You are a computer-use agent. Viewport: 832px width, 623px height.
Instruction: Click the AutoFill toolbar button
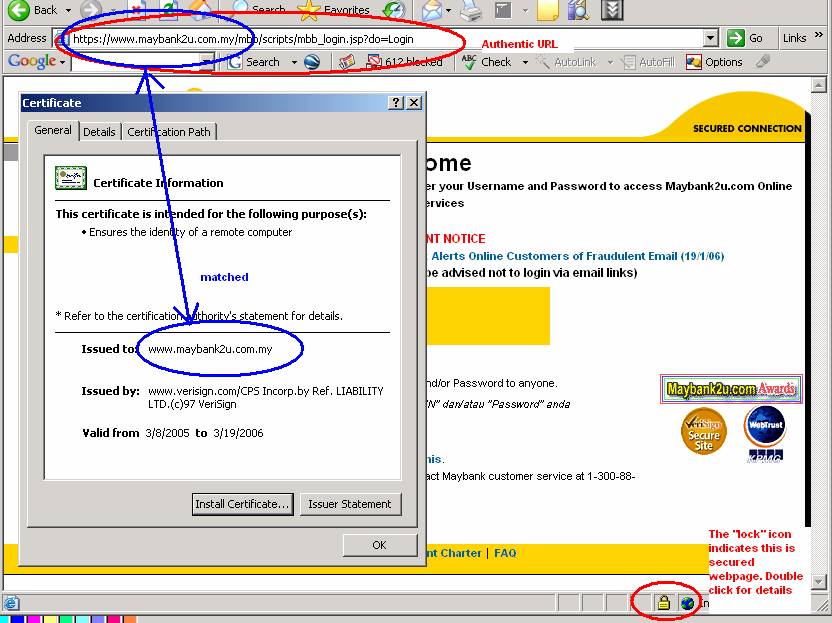(648, 62)
